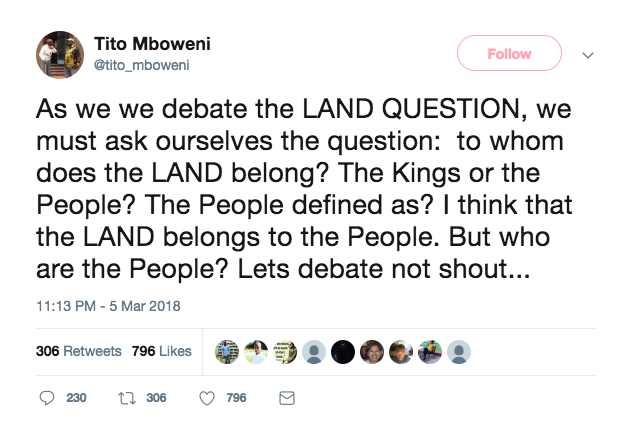The image size is (631, 432).
Task: View the 796 Likes list
Action: coord(161,351)
